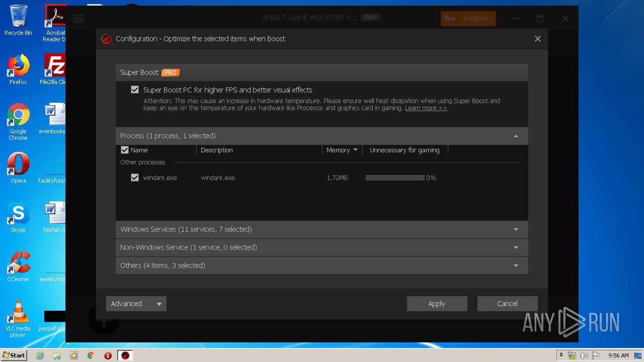Click the Description column header
This screenshot has width=644, height=362.
[216, 150]
